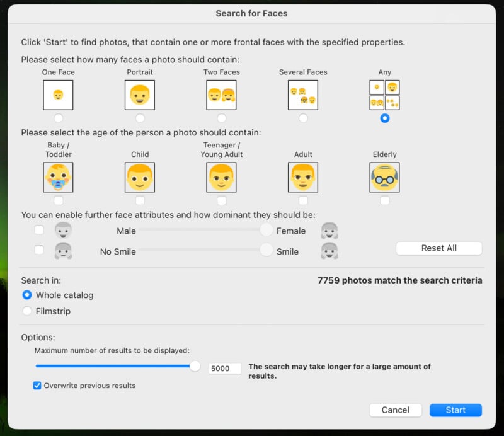This screenshot has height=436, width=504.
Task: Select the Several Faces icon
Action: click(303, 95)
